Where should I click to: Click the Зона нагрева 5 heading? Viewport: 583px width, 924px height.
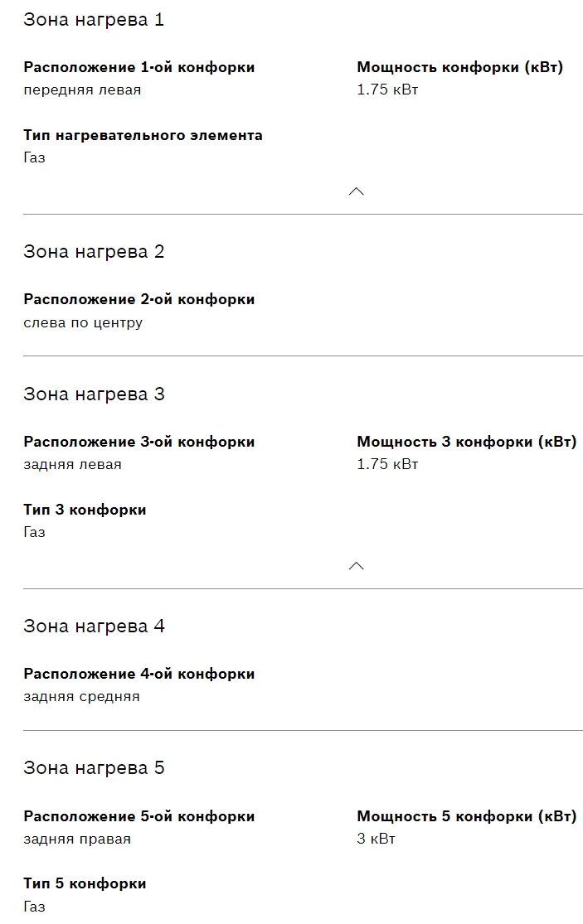94,768
